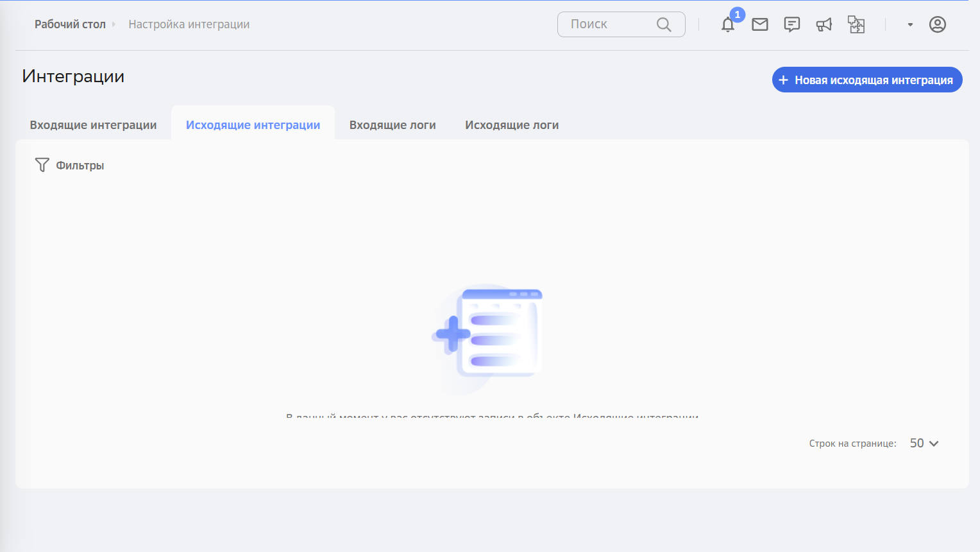Click the Filters funnel icon

pos(42,165)
